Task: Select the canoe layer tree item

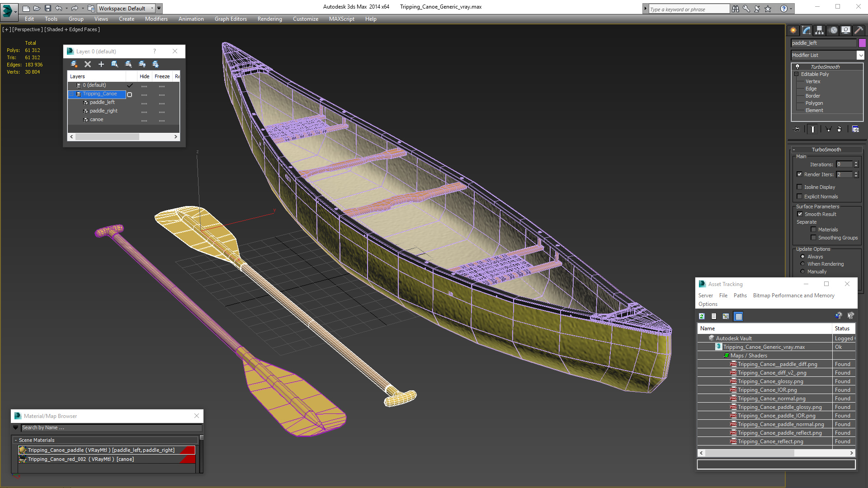Action: coord(97,119)
